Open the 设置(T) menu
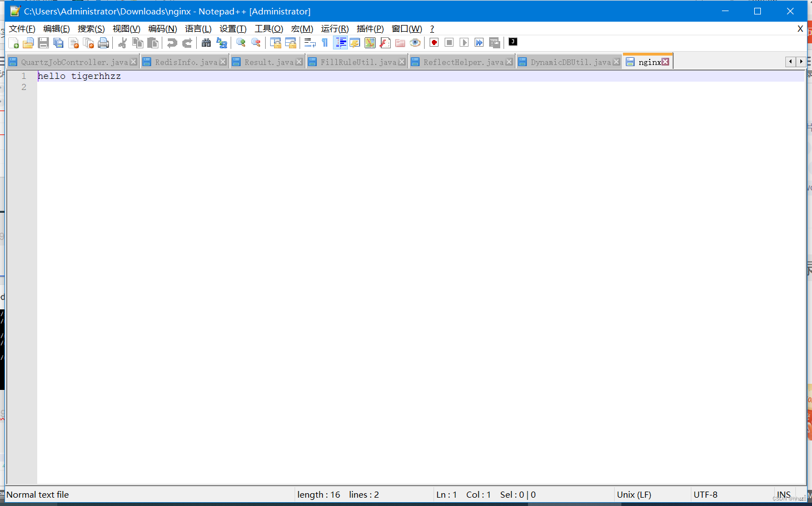This screenshot has height=506, width=812. [233, 29]
